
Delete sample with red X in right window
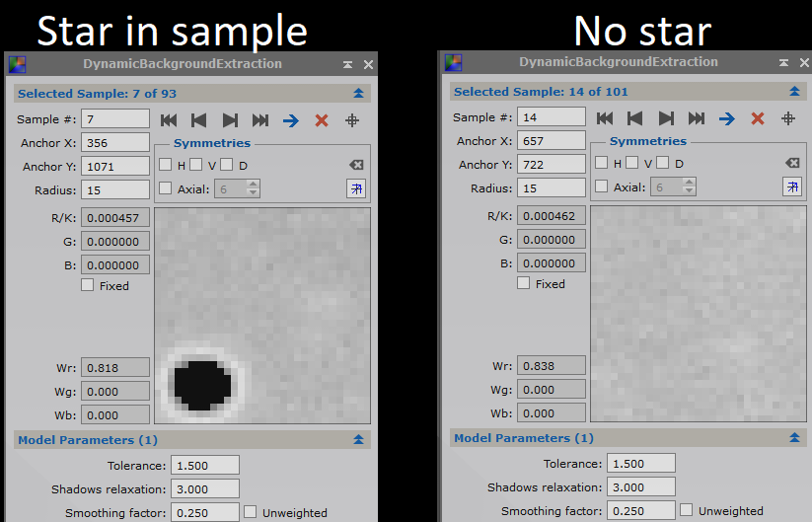[758, 118]
